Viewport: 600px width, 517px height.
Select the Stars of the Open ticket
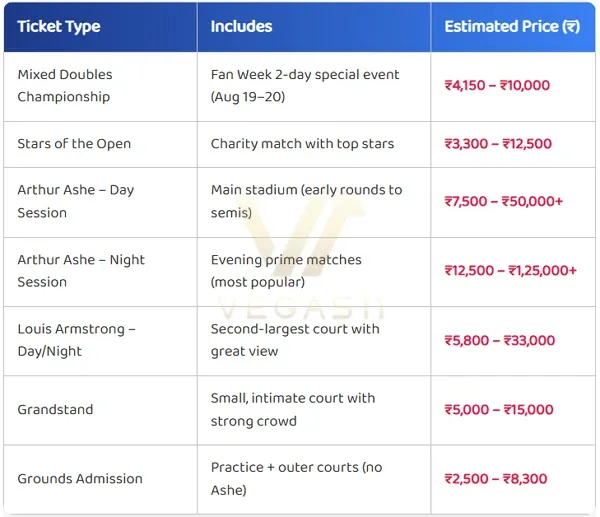pyautogui.click(x=74, y=144)
